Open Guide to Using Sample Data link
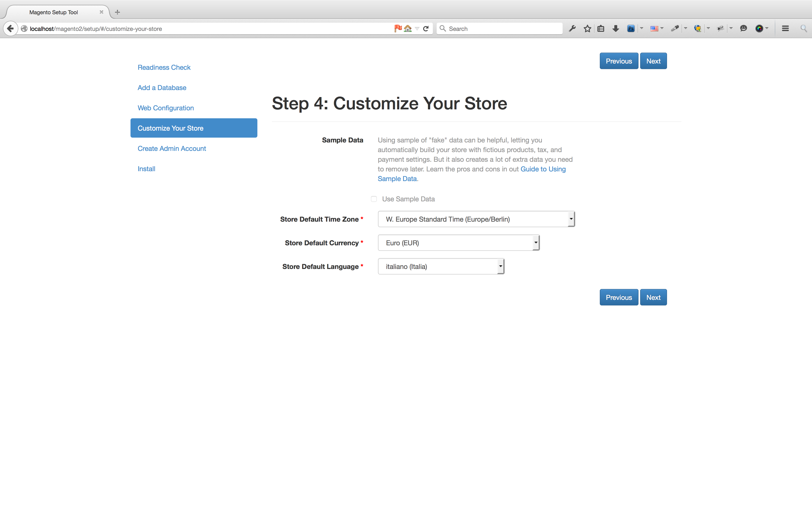 tap(543, 169)
